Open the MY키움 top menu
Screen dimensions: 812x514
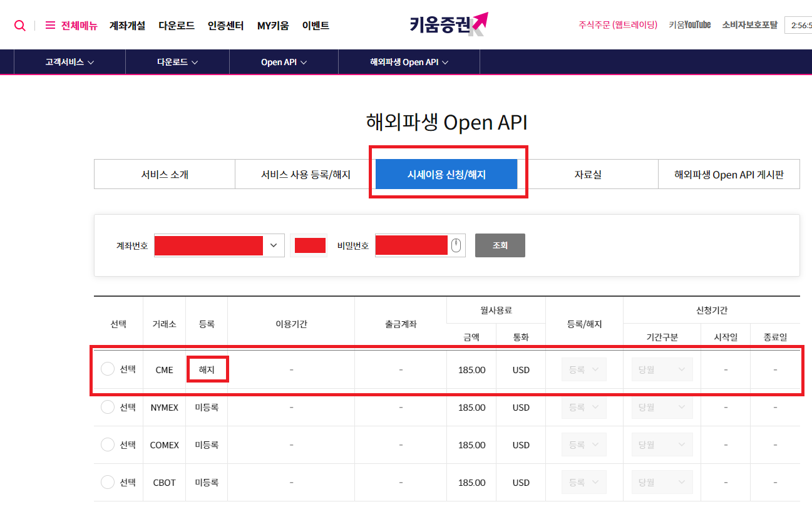pyautogui.click(x=273, y=26)
